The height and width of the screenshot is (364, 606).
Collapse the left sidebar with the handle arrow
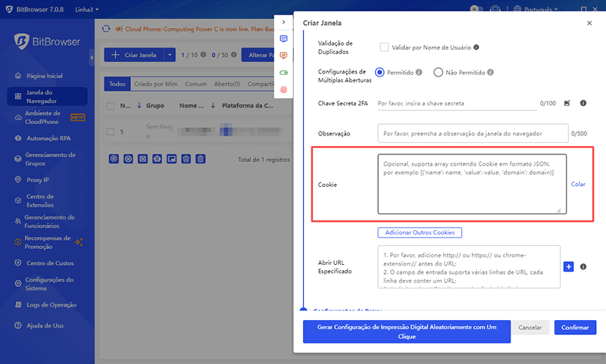[x=92, y=58]
